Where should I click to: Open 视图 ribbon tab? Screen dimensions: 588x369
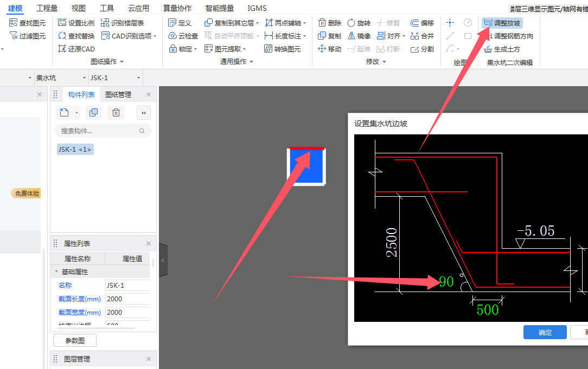pyautogui.click(x=78, y=8)
